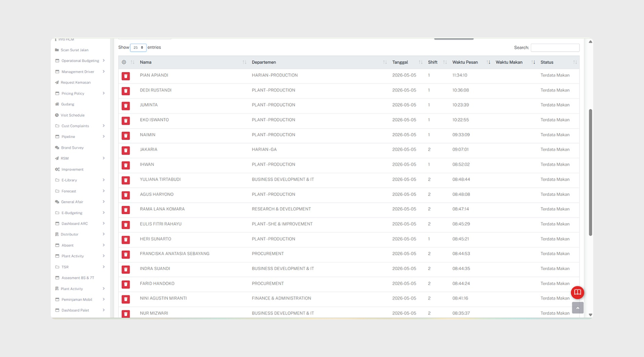Sort by Waktu Makan column

[515, 62]
